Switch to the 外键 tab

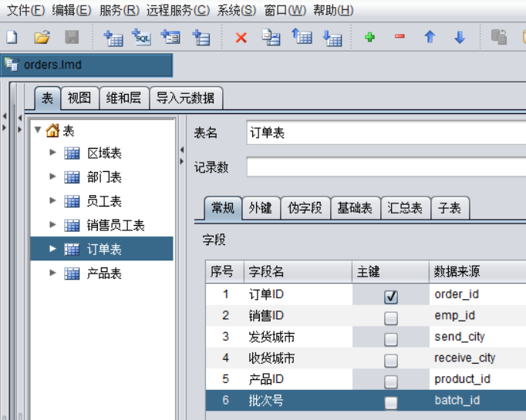tap(261, 208)
